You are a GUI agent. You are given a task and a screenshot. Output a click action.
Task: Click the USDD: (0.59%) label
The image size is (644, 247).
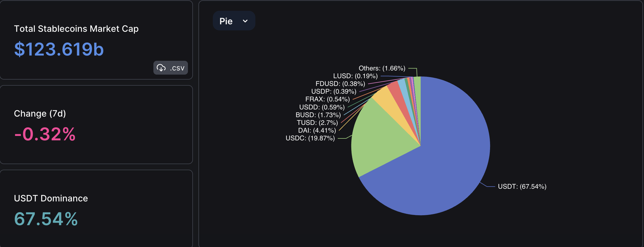(x=322, y=107)
